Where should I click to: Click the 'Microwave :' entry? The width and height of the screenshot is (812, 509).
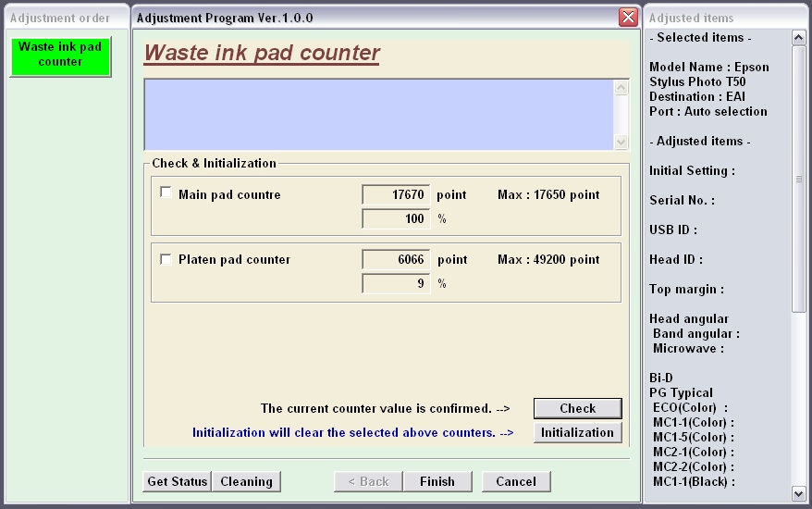[x=688, y=348]
